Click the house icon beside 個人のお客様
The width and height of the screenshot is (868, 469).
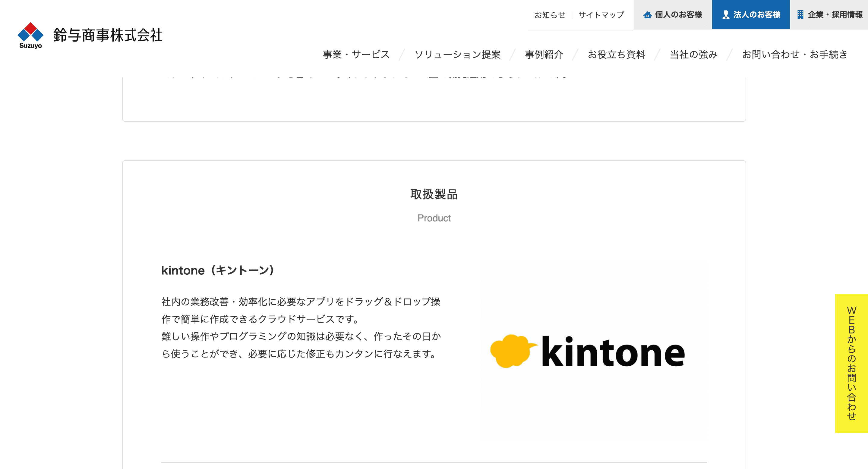point(647,15)
